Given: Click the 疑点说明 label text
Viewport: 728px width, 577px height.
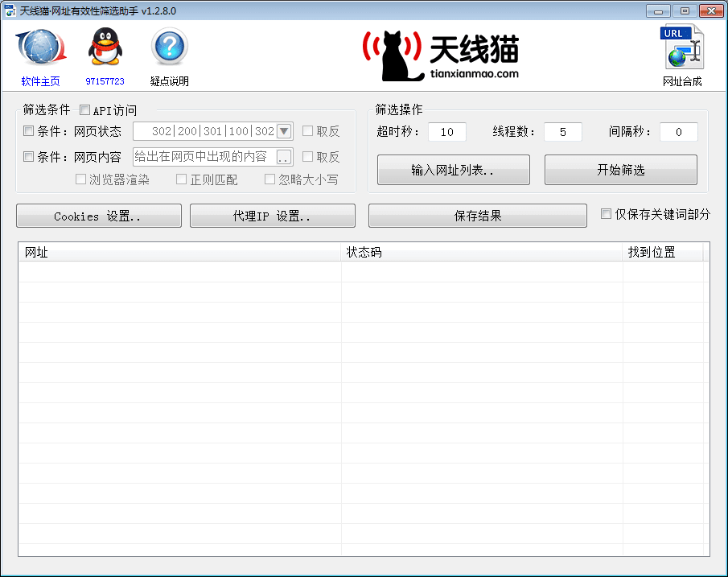Looking at the screenshot, I should tap(170, 81).
